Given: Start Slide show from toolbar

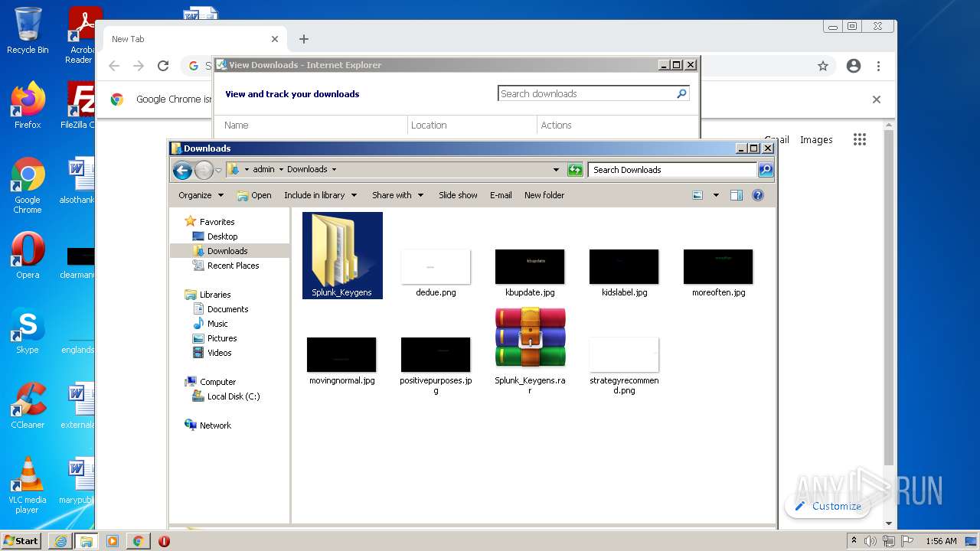Looking at the screenshot, I should point(458,195).
